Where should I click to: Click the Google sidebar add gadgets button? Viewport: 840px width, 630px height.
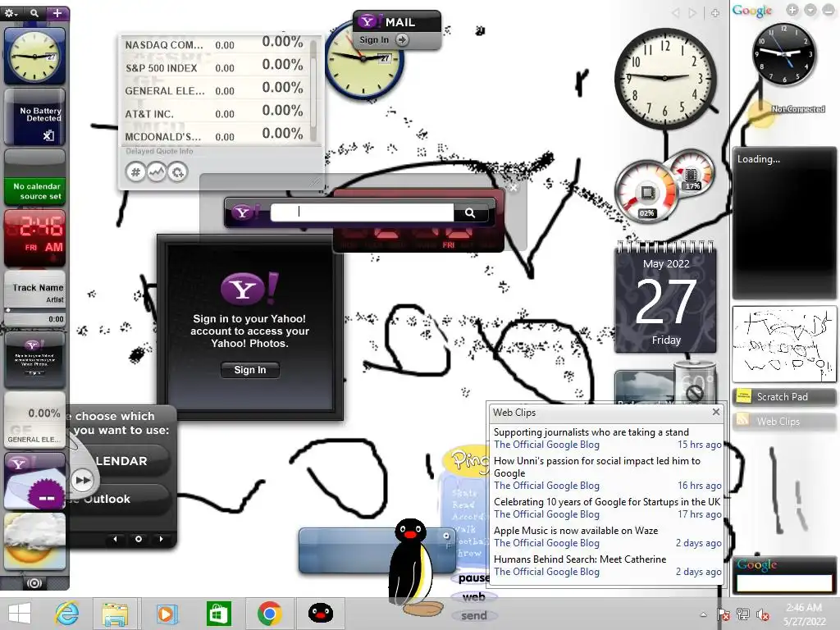pos(792,10)
